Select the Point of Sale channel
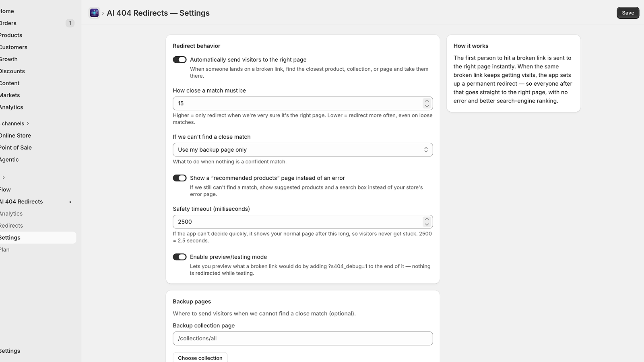The width and height of the screenshot is (644, 362). [16, 148]
